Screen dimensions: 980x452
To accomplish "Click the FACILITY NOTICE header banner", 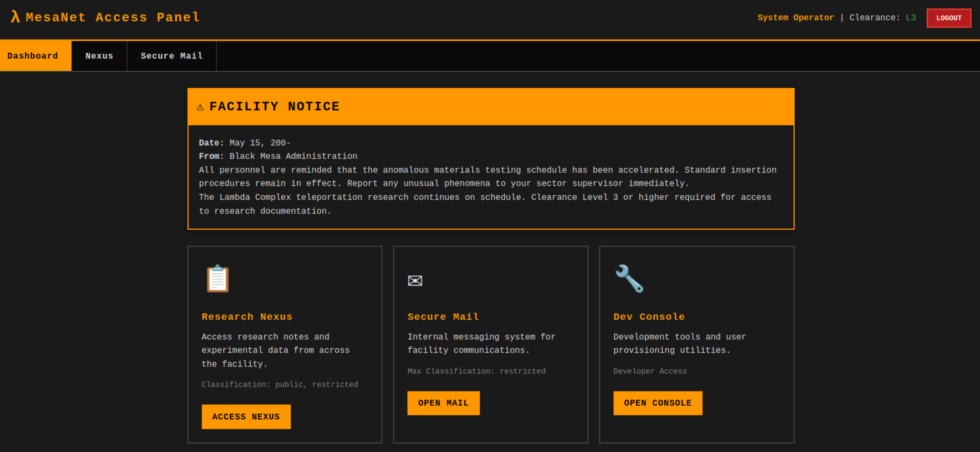I will click(490, 107).
